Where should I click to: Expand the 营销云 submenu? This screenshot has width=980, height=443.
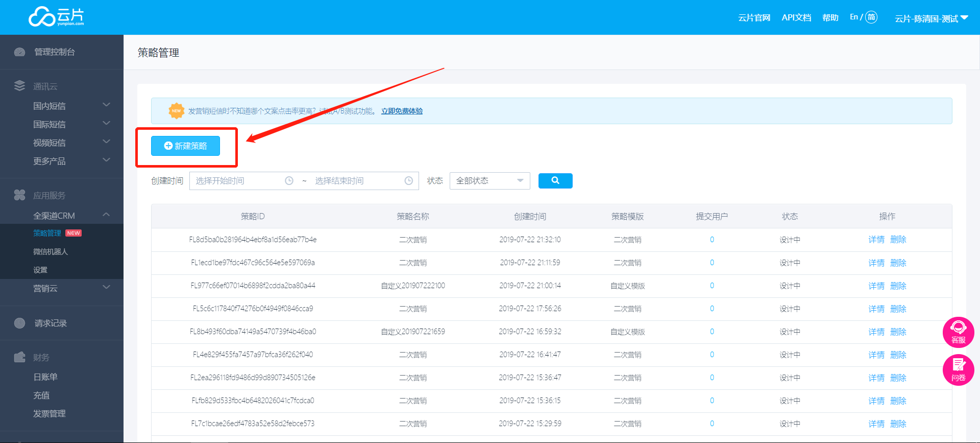(x=106, y=288)
